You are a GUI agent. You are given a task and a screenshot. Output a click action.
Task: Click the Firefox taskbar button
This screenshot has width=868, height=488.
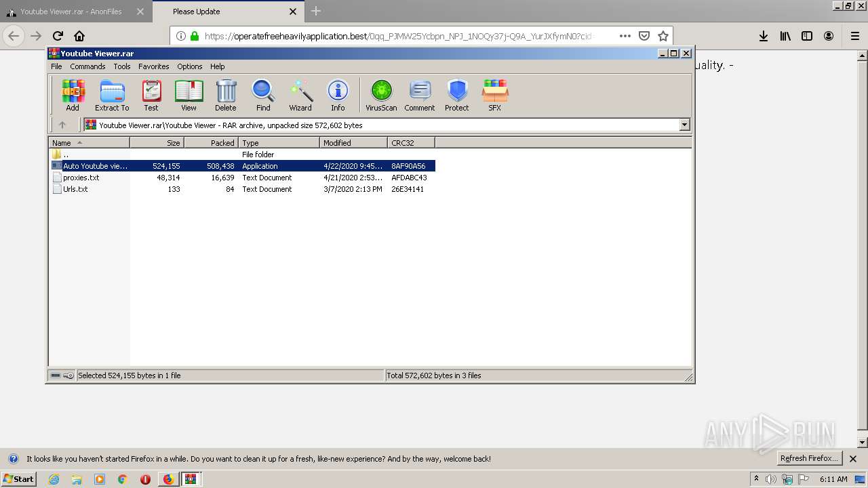(x=168, y=479)
